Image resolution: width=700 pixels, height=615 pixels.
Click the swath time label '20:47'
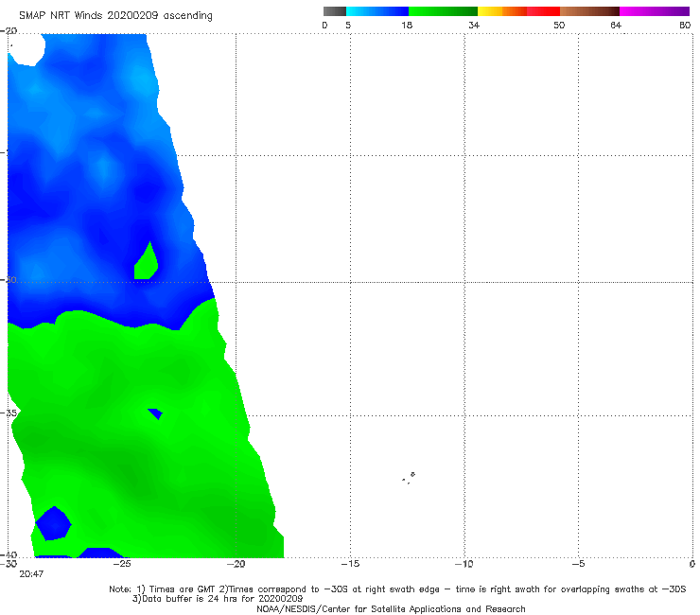tap(31, 574)
